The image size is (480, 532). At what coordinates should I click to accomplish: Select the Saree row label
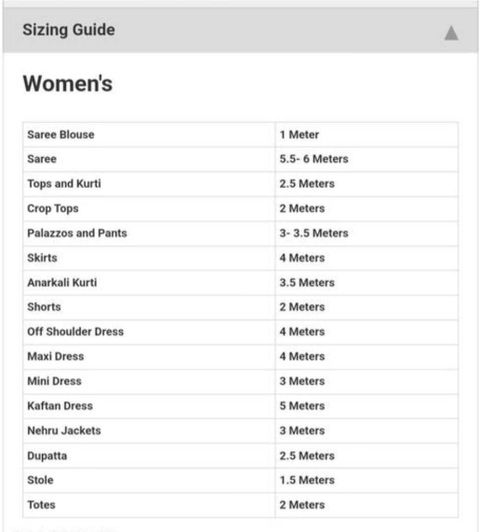coord(42,159)
